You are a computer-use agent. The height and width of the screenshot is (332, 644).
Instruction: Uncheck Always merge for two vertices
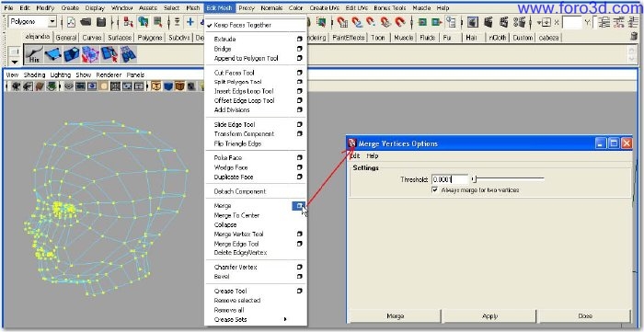[435, 190]
